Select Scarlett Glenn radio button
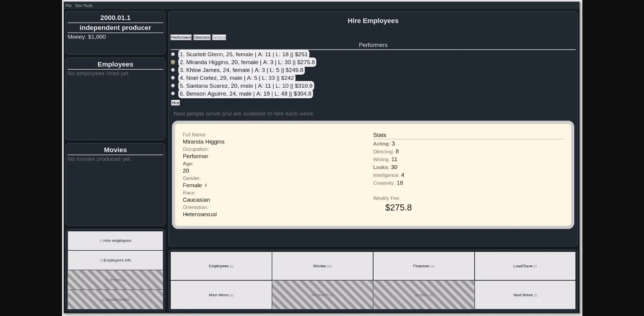Screen dimensions: 644x316 173,54
